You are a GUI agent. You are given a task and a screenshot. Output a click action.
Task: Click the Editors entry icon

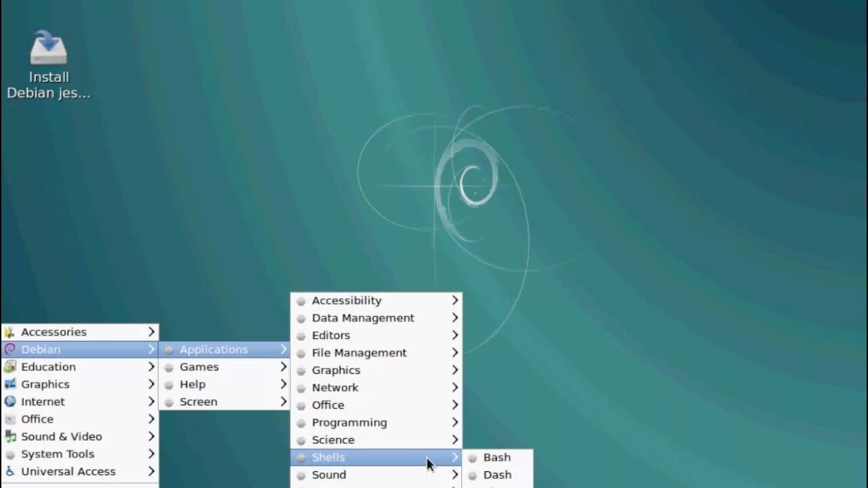[301, 336]
